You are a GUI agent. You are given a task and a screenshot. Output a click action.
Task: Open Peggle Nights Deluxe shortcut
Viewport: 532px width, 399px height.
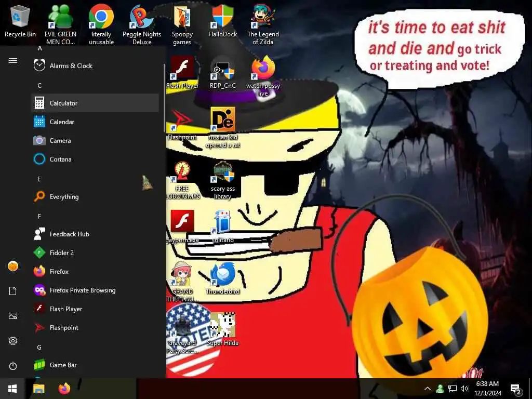click(142, 25)
